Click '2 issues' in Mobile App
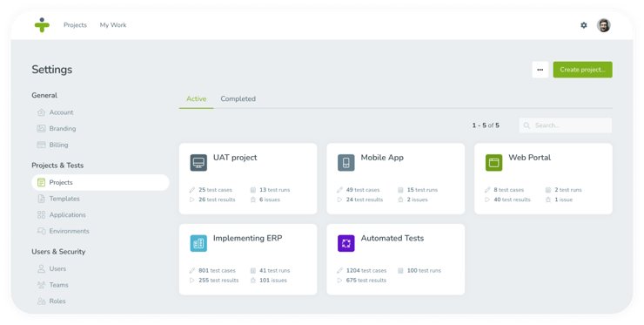The width and height of the screenshot is (644, 325). (417, 200)
